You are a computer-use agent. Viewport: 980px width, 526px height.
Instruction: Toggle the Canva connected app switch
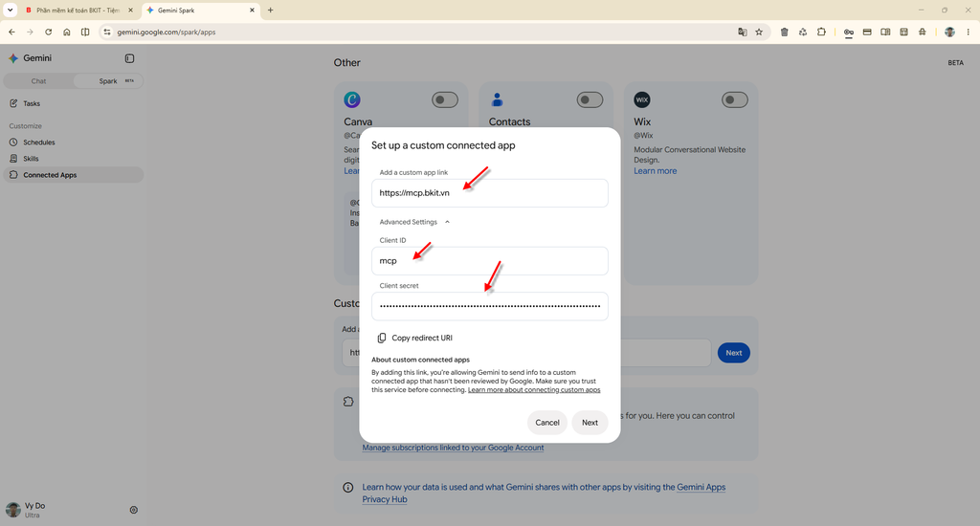[445, 100]
